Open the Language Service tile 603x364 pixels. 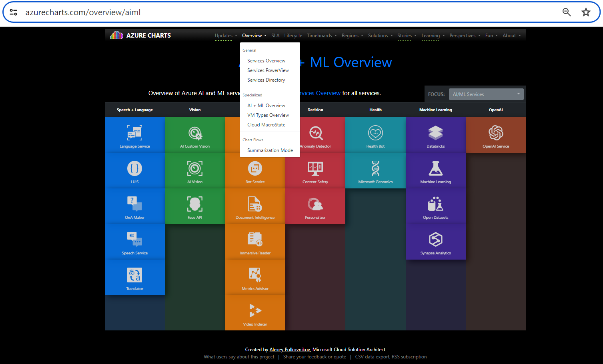(134, 135)
